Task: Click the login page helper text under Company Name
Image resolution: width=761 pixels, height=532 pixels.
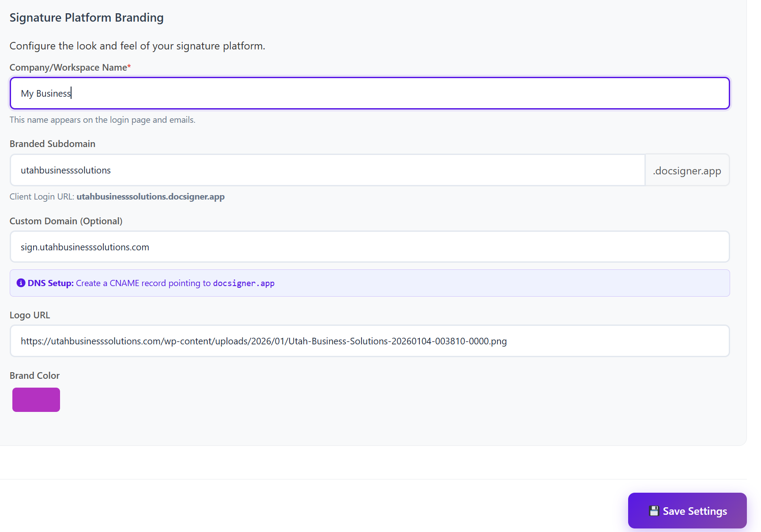Action: tap(102, 119)
